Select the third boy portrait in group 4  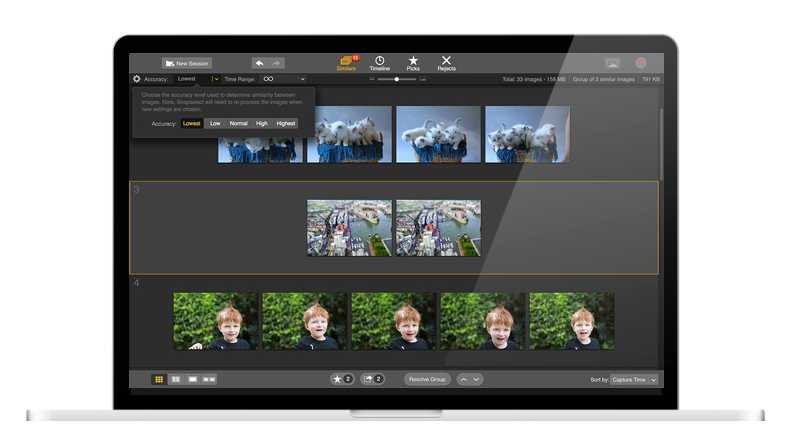(393, 321)
